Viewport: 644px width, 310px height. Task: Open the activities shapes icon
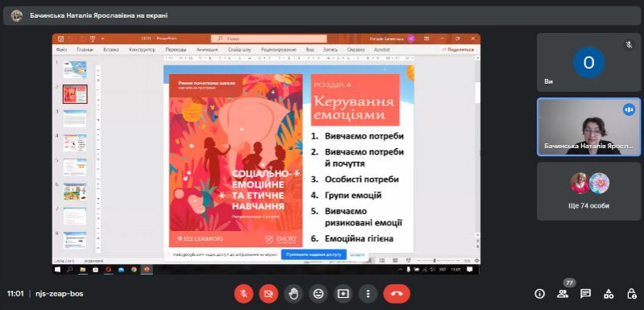[609, 294]
